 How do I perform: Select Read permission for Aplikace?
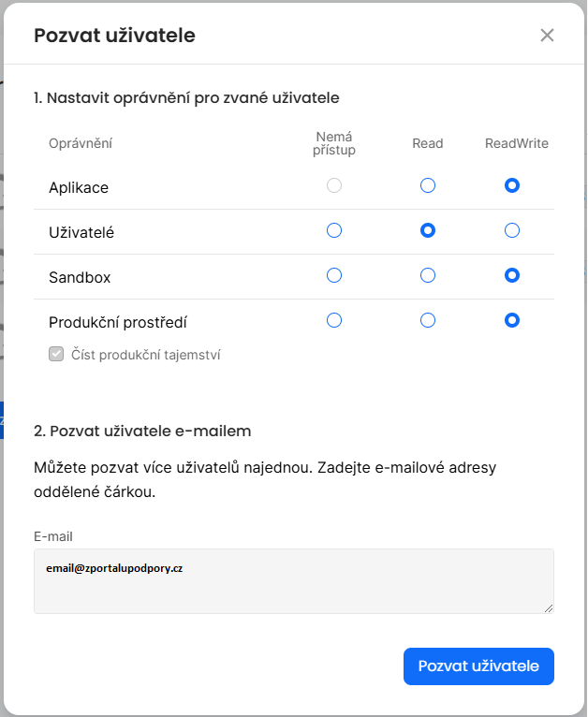tap(428, 185)
